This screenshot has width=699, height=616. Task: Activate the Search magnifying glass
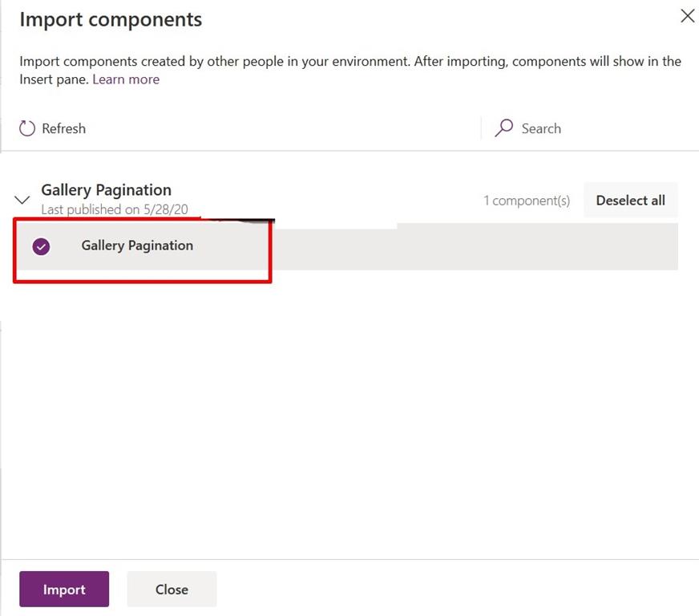[503, 128]
